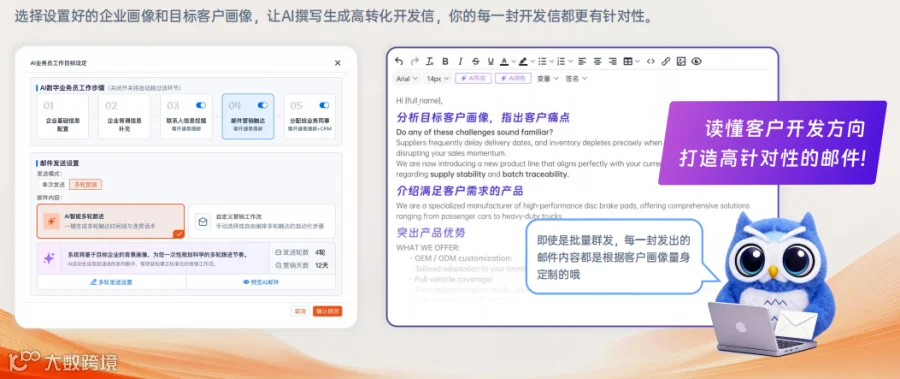Toggle step 04 邮件营销触达 switch

pos(263,106)
